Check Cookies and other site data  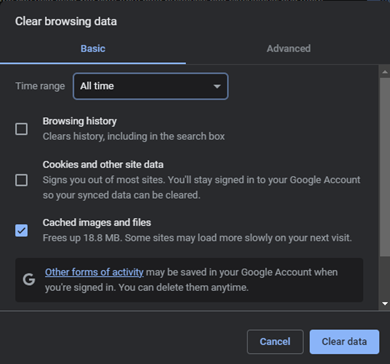click(x=21, y=180)
